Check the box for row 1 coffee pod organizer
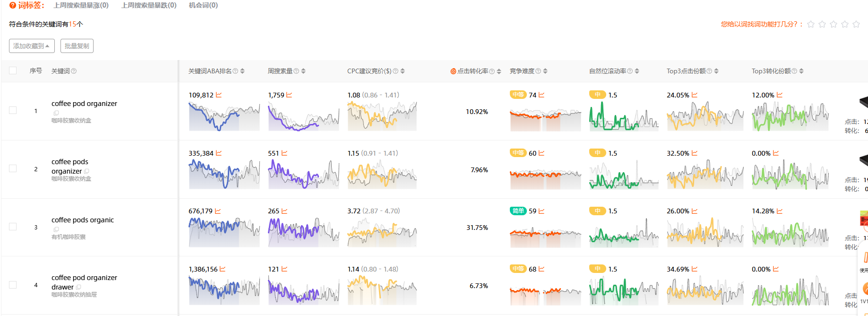 pos(13,110)
